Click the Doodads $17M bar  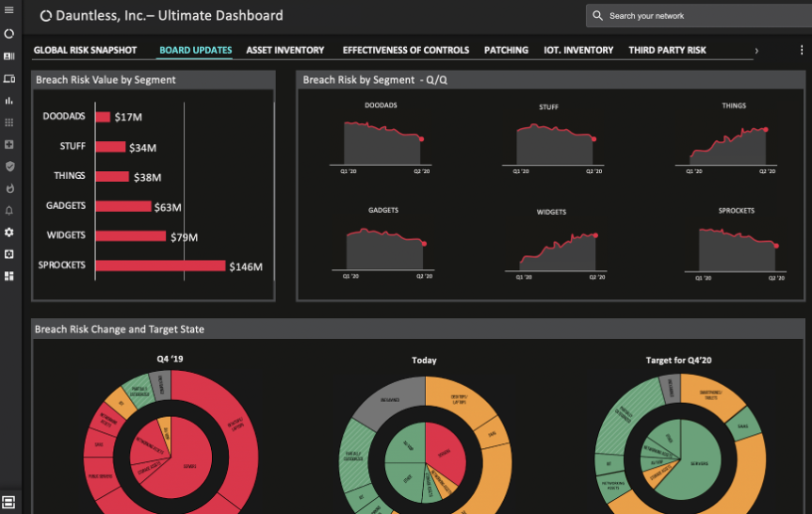103,117
